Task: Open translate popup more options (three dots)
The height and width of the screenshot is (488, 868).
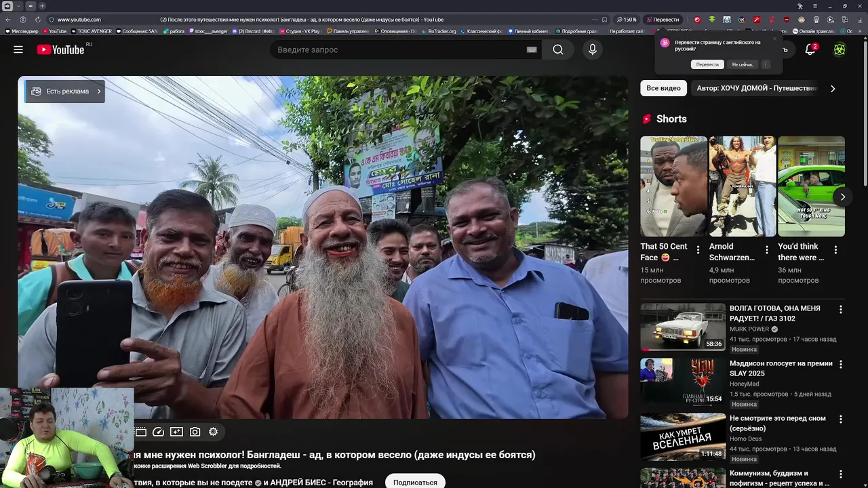Action: tap(766, 64)
